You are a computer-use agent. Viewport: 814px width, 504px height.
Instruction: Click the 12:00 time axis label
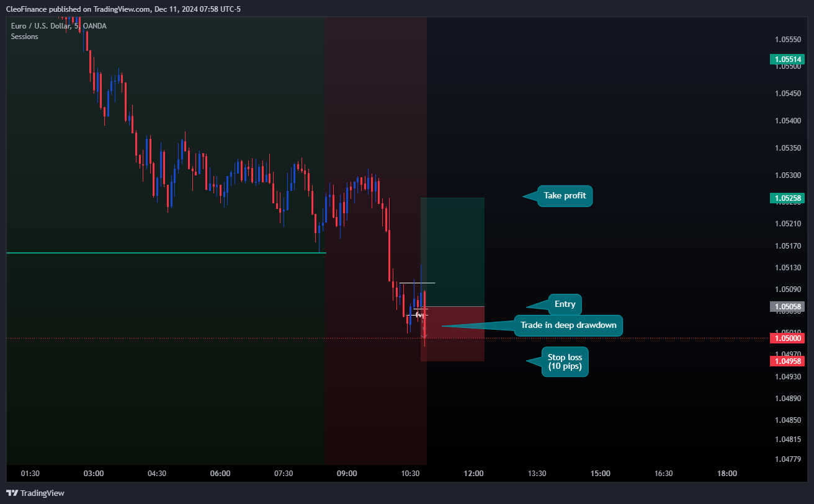click(x=473, y=474)
